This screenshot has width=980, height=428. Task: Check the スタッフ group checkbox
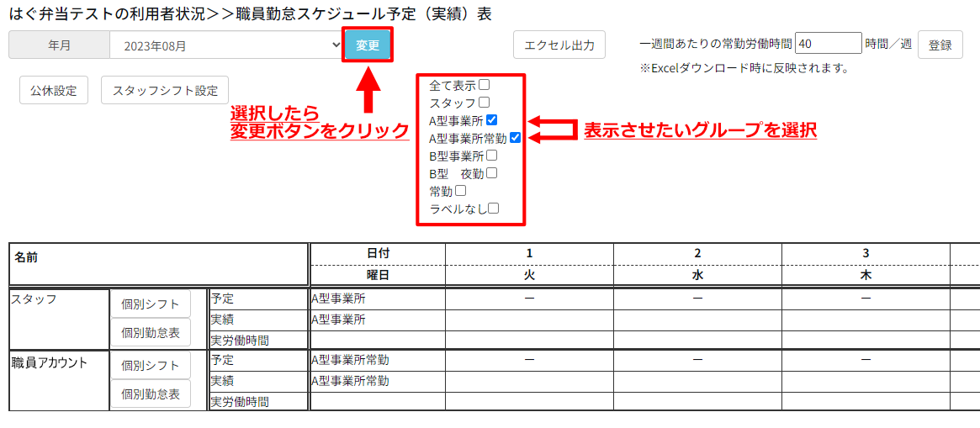pos(485,103)
